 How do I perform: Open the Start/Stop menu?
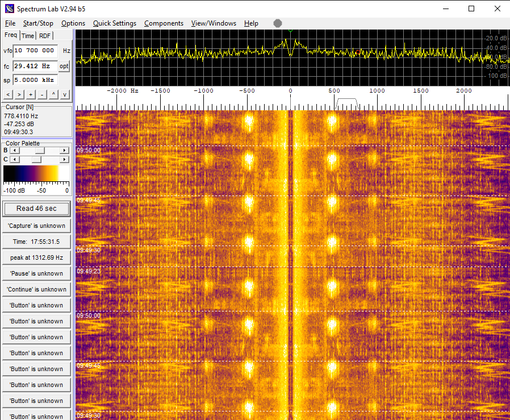(38, 23)
